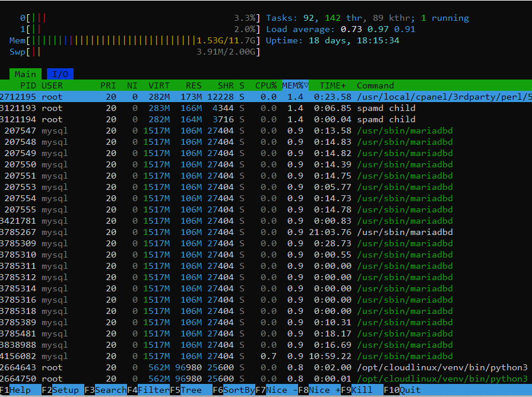Click the Mem usage bar
The width and height of the screenshot is (532, 397).
[x=135, y=40]
